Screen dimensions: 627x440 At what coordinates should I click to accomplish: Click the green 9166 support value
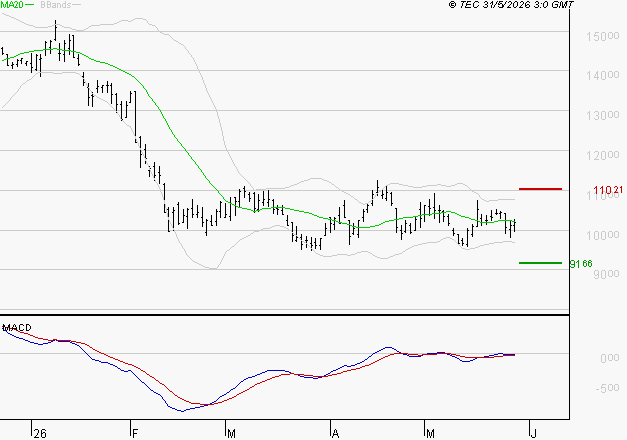[x=581, y=264]
